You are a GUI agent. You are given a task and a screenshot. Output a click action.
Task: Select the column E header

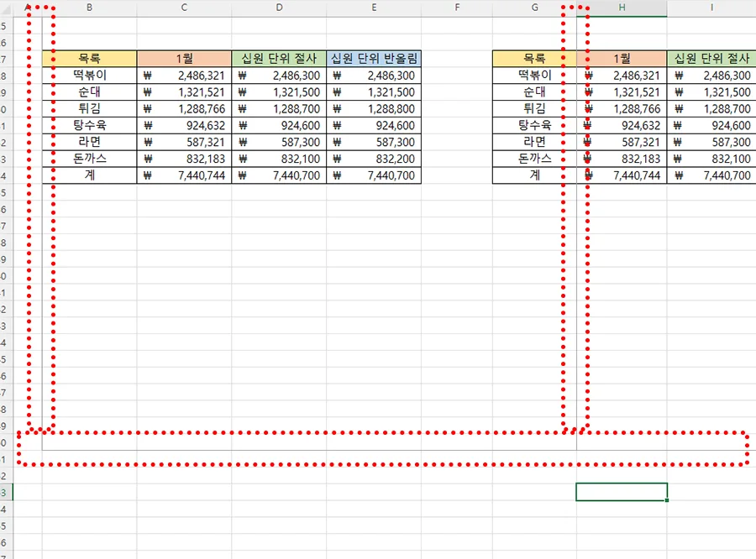[374, 8]
